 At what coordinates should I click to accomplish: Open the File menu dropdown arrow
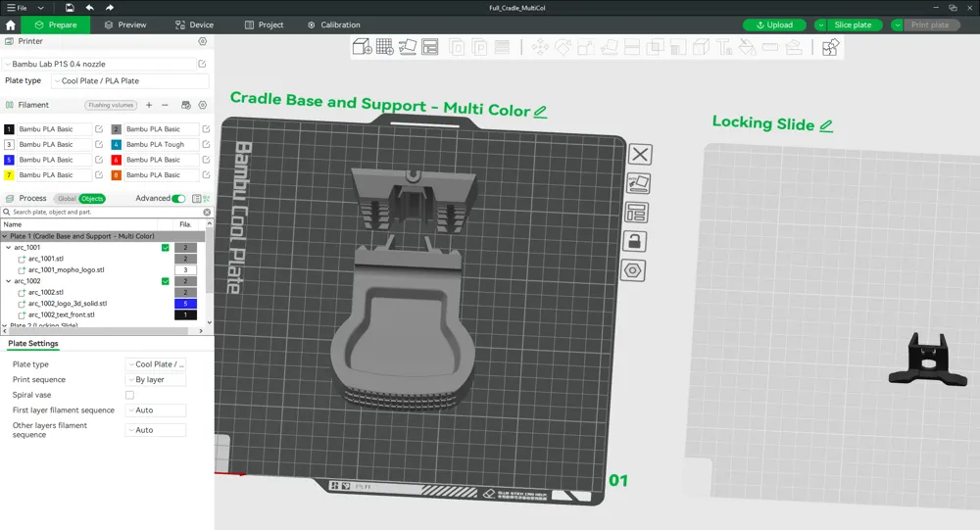tap(40, 8)
